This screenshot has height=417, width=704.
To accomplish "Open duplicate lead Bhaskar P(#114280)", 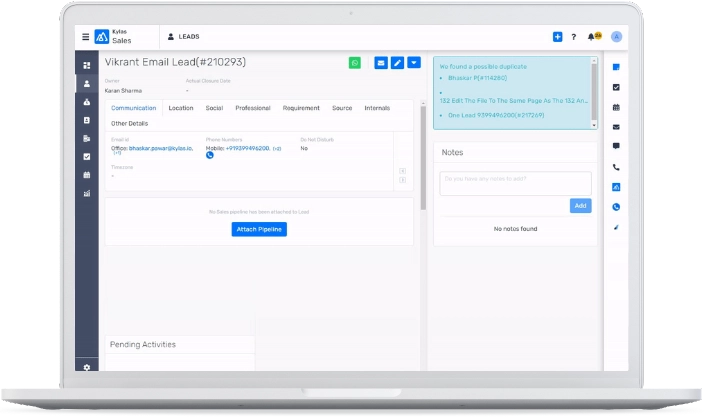I will [x=477, y=78].
